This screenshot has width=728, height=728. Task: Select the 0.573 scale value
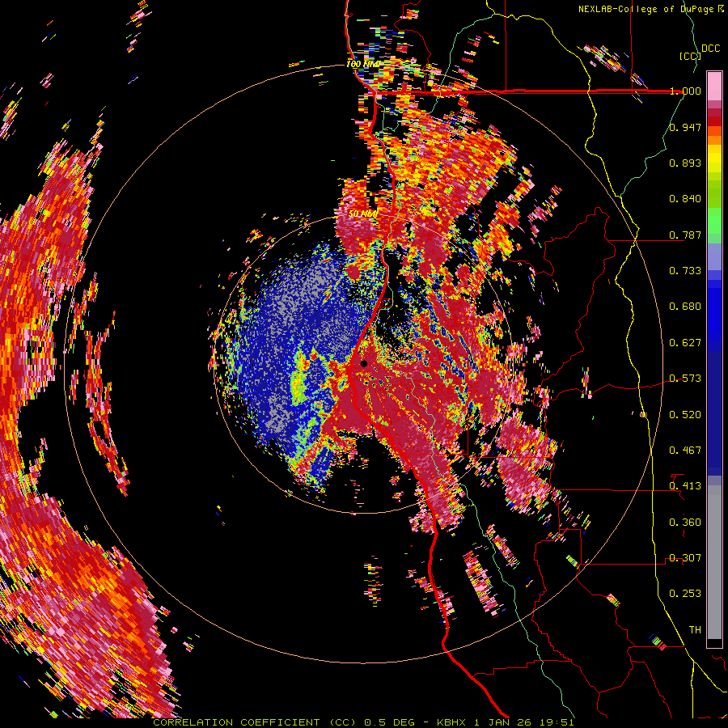point(685,379)
